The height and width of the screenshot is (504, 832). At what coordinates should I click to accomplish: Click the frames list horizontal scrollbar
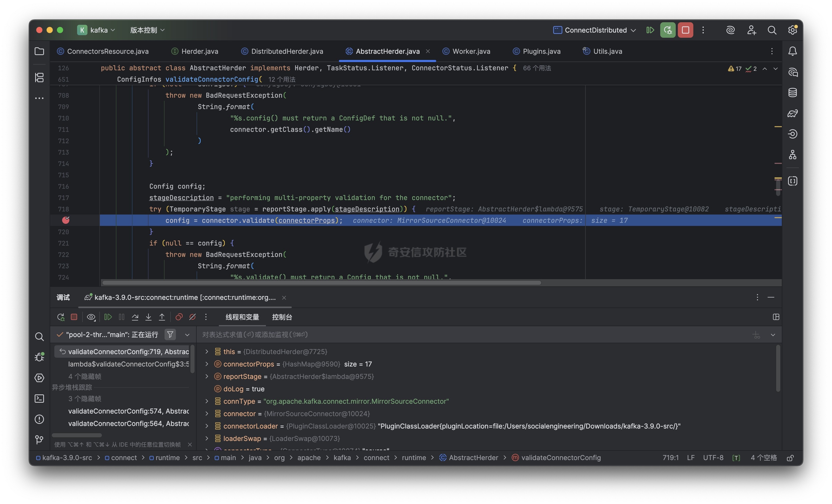(x=77, y=435)
